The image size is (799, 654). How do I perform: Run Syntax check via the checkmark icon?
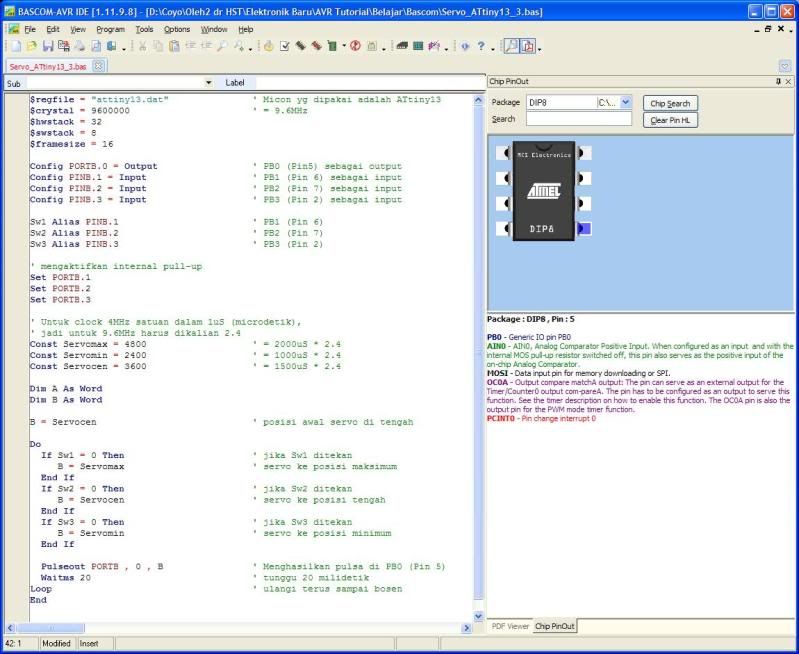coord(285,46)
